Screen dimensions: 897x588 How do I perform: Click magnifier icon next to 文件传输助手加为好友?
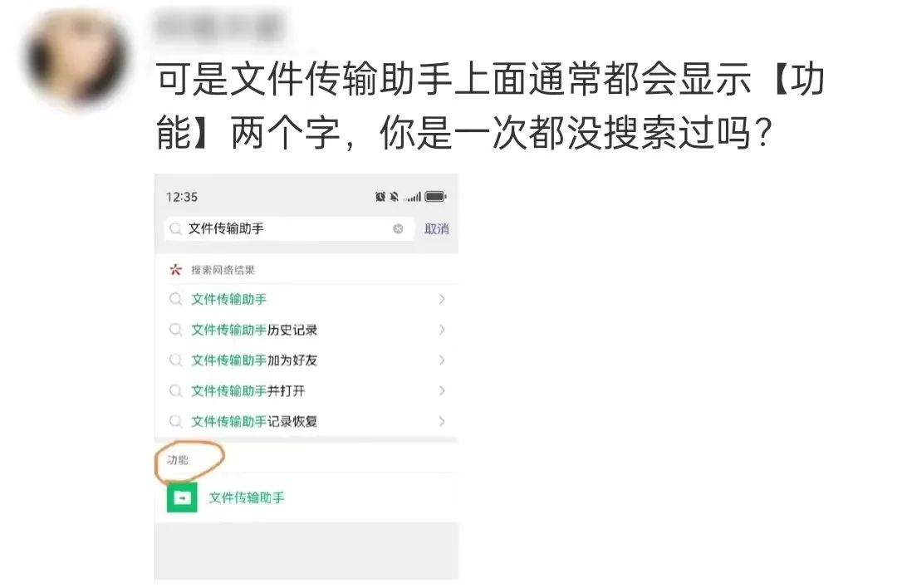point(175,360)
